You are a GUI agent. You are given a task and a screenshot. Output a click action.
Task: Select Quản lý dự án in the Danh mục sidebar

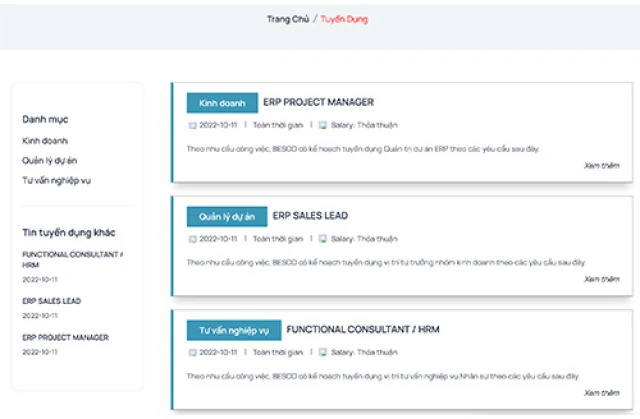point(50,160)
